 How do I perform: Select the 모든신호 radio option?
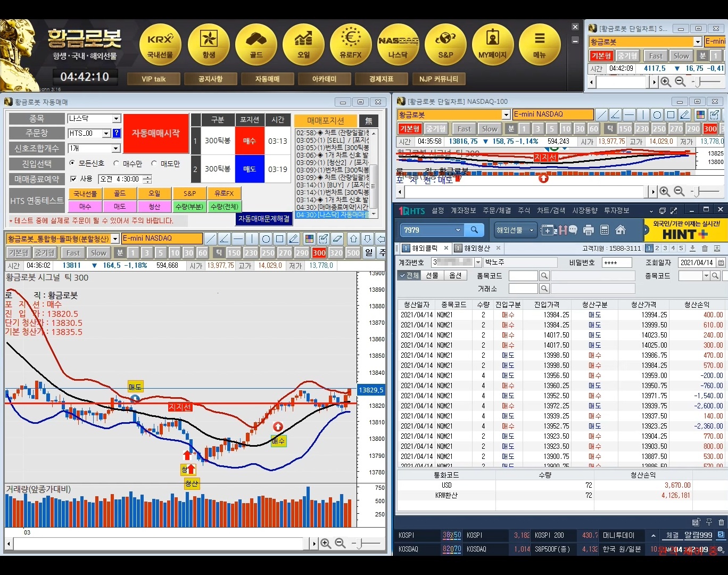pyautogui.click(x=73, y=163)
